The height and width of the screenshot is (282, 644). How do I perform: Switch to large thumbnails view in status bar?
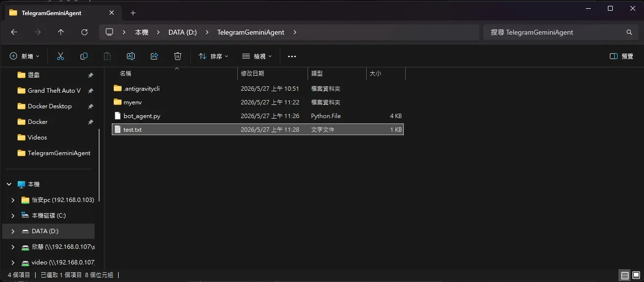tap(636, 275)
